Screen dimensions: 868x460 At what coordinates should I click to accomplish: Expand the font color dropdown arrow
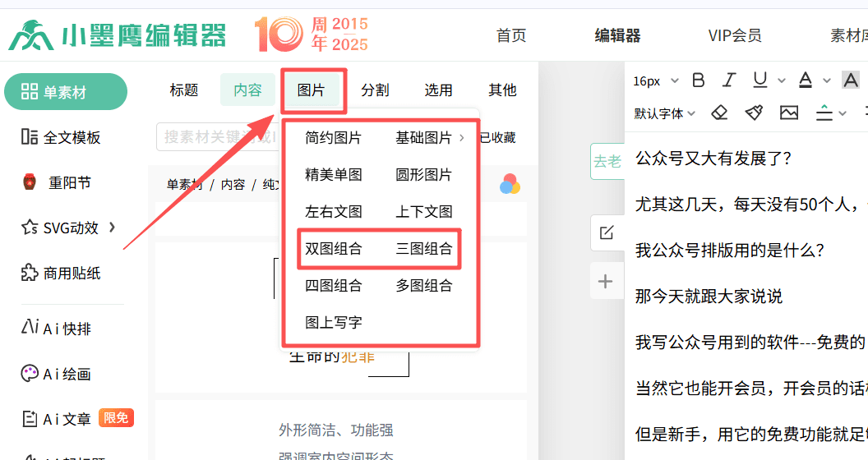(826, 81)
